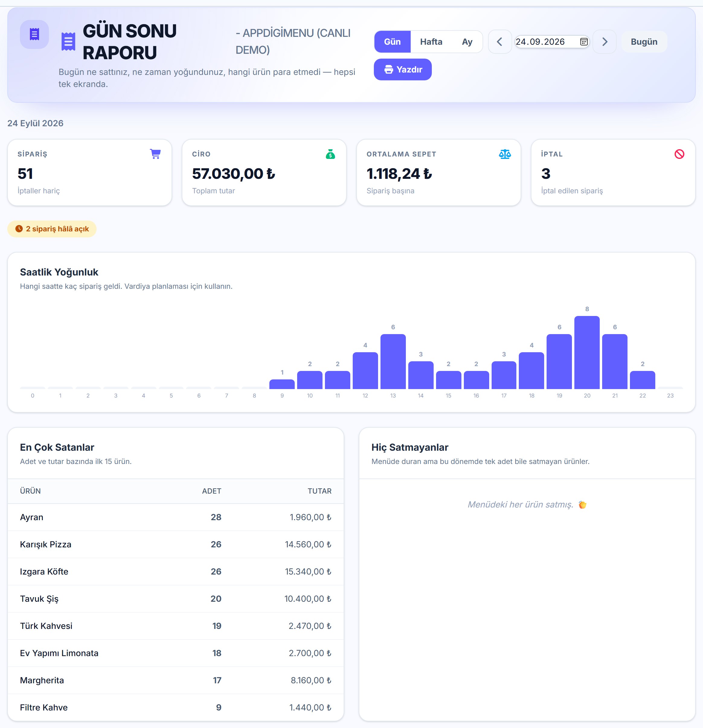Click the receipt icon beside GÜN SONU RAPORU
The width and height of the screenshot is (703, 728).
(68, 42)
